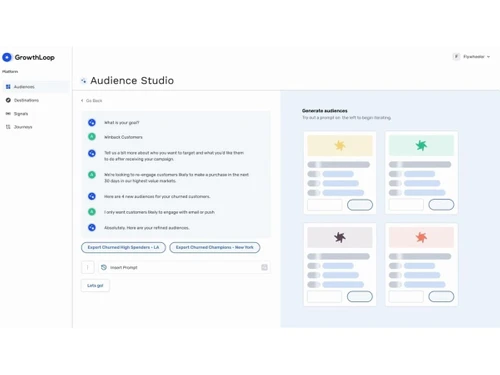500x375 pixels.
Task: Click user avatar beside 'We're looking to re-engage' message
Action: [92, 175]
